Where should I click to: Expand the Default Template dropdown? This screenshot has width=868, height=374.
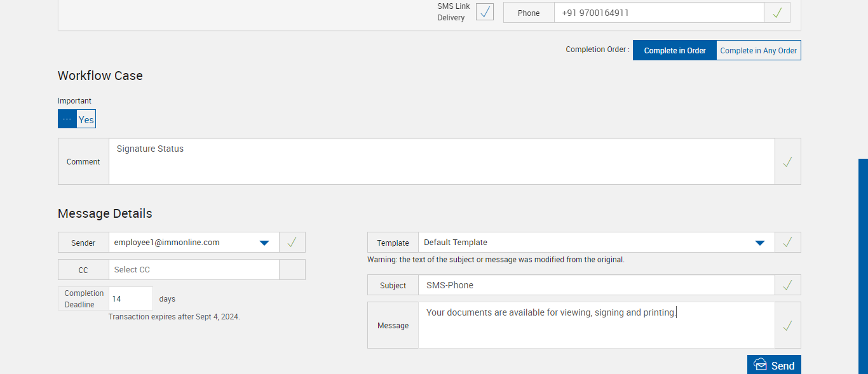pyautogui.click(x=759, y=243)
